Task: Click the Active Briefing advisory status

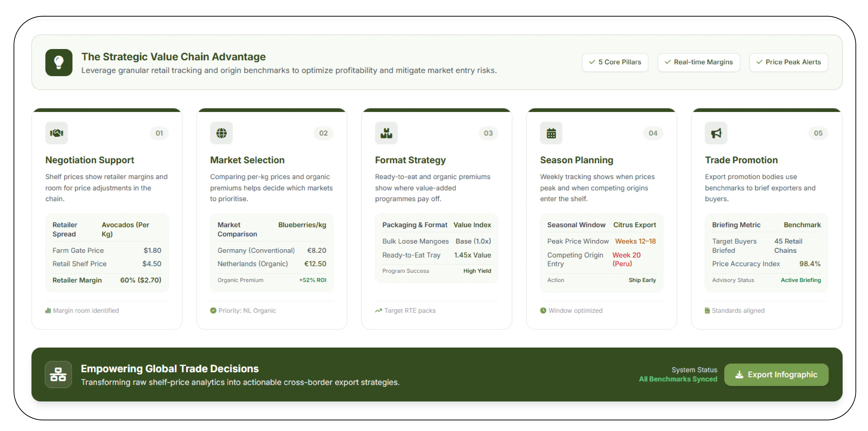Action: click(x=801, y=280)
